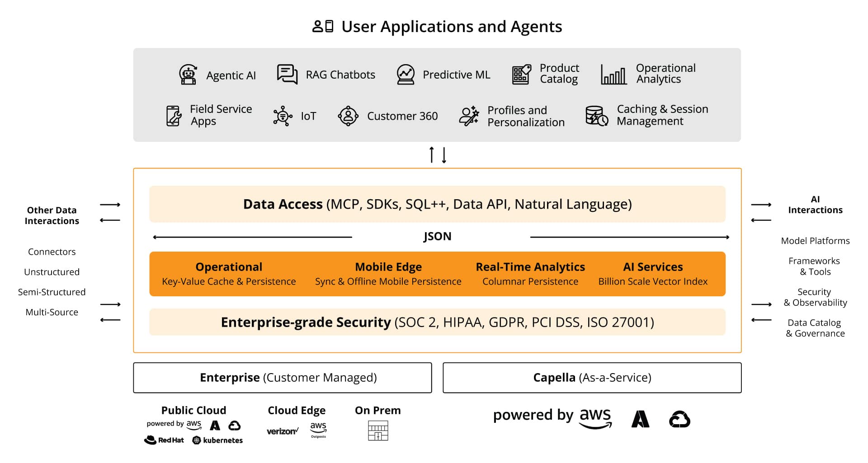
Task: Click the Capella (As-a-Service) box
Action: [x=592, y=378]
